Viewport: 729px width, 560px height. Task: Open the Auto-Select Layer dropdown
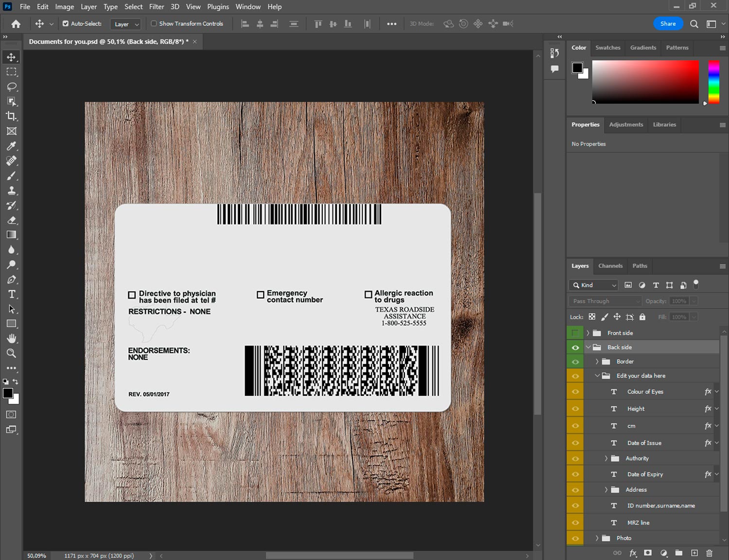[x=126, y=24]
